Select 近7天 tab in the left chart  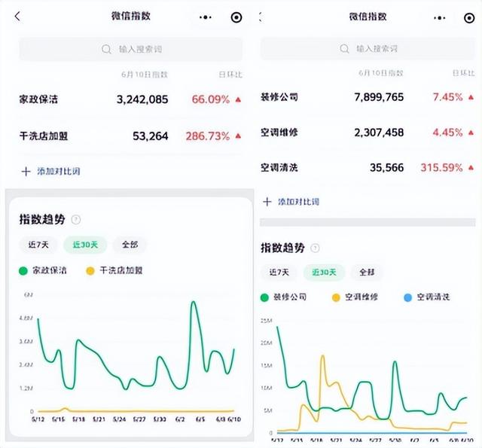point(38,245)
